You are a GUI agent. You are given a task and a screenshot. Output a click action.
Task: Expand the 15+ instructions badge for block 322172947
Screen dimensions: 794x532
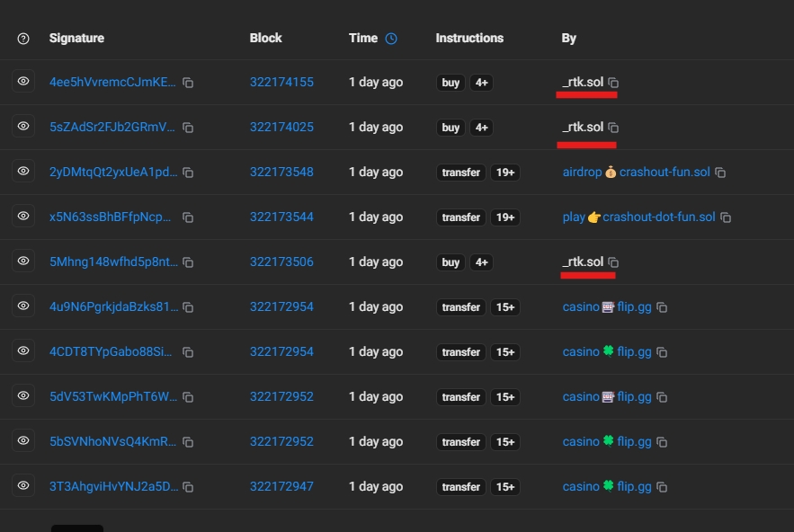coord(505,487)
